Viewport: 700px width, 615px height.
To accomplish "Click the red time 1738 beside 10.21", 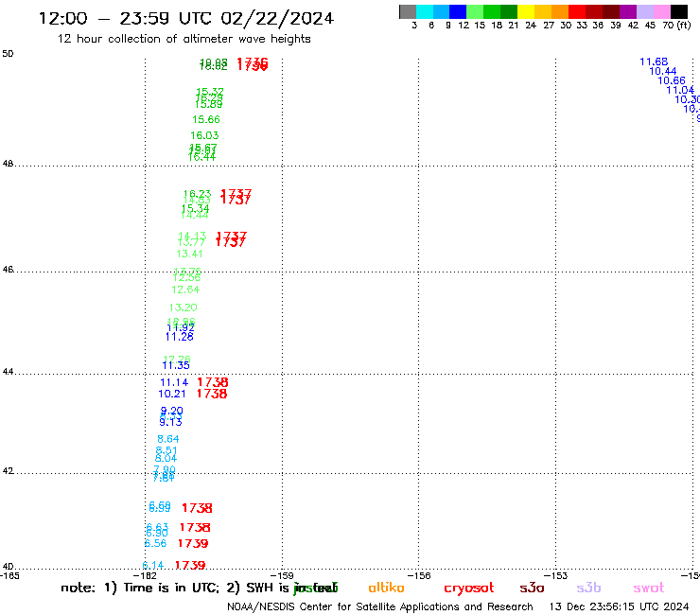I will pyautogui.click(x=212, y=394).
